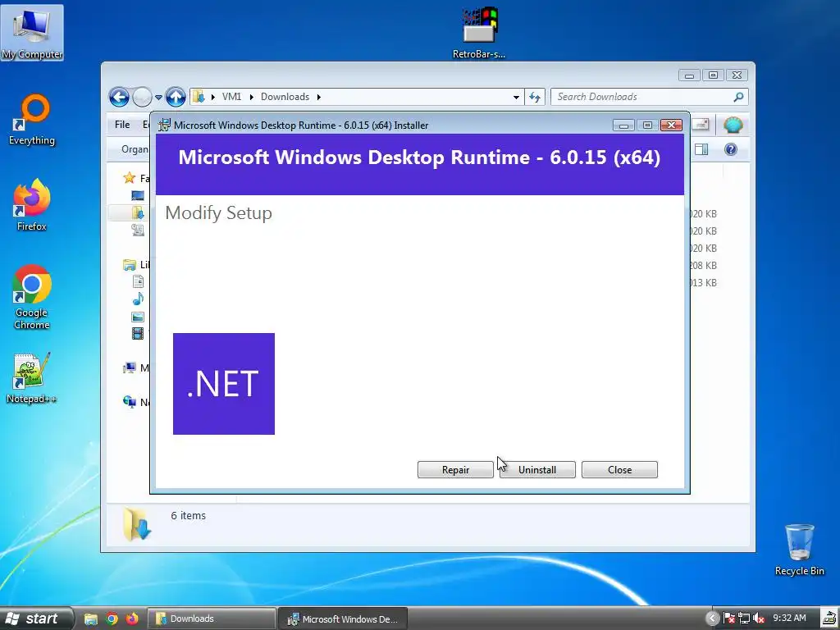Image resolution: width=840 pixels, height=630 pixels.
Task: Open the address bar history dropdown
Action: click(516, 97)
